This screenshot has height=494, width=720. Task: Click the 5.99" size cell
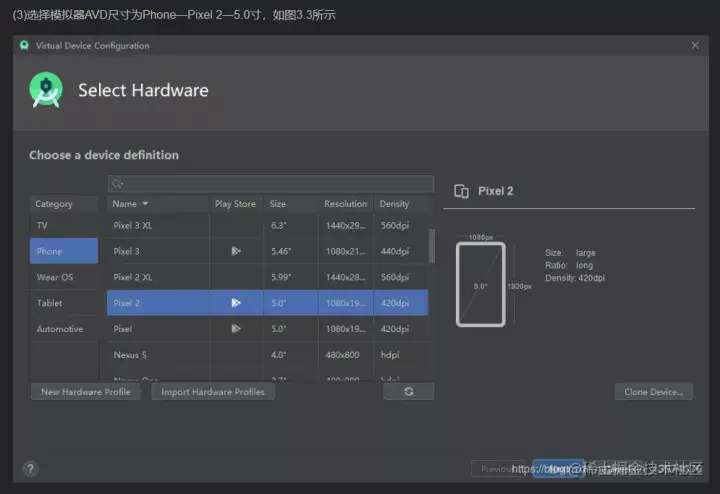pyautogui.click(x=281, y=277)
